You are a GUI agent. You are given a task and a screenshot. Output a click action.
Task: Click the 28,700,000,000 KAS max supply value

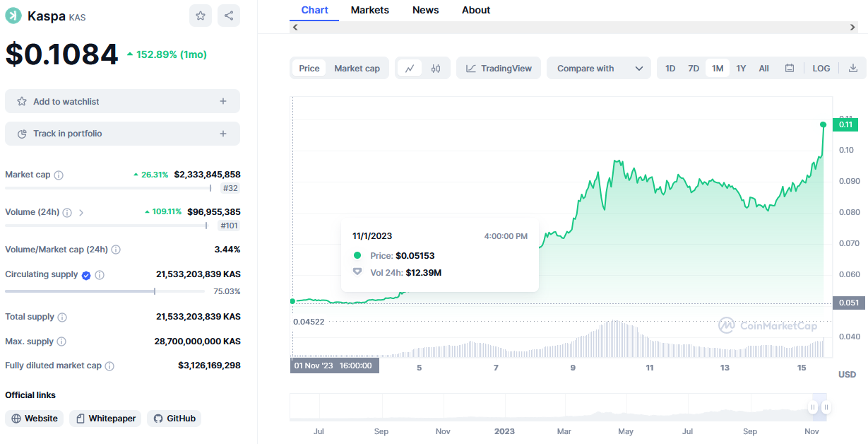click(x=198, y=341)
